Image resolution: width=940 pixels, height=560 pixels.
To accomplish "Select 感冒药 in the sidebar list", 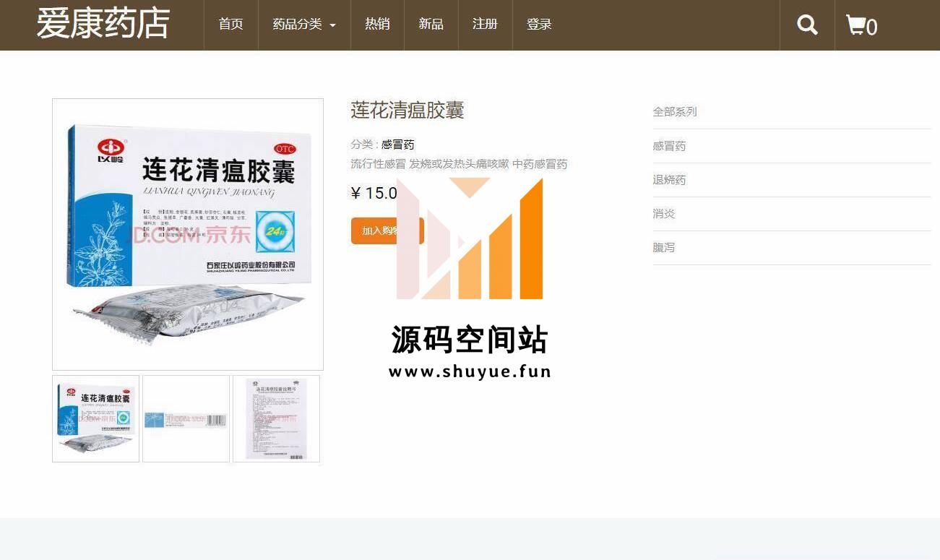I will 669,146.
